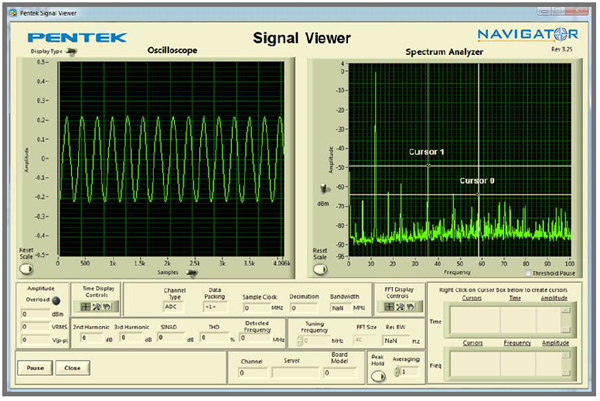Select the cursor crosshair tool in FFT Display Controls

pos(389,307)
